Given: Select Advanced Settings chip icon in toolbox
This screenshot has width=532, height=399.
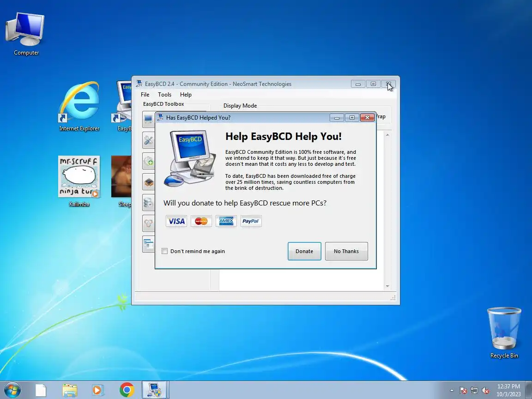Looking at the screenshot, I should pyautogui.click(x=149, y=182).
